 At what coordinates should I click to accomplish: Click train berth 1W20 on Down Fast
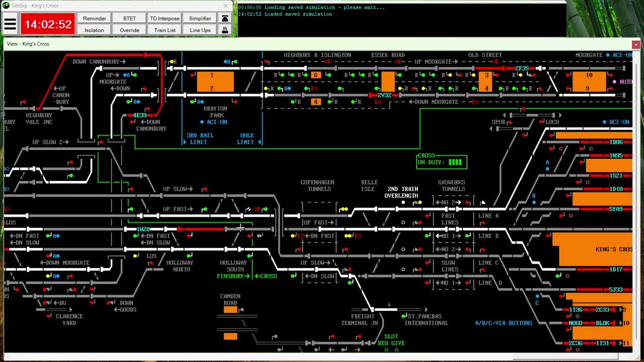(143, 229)
